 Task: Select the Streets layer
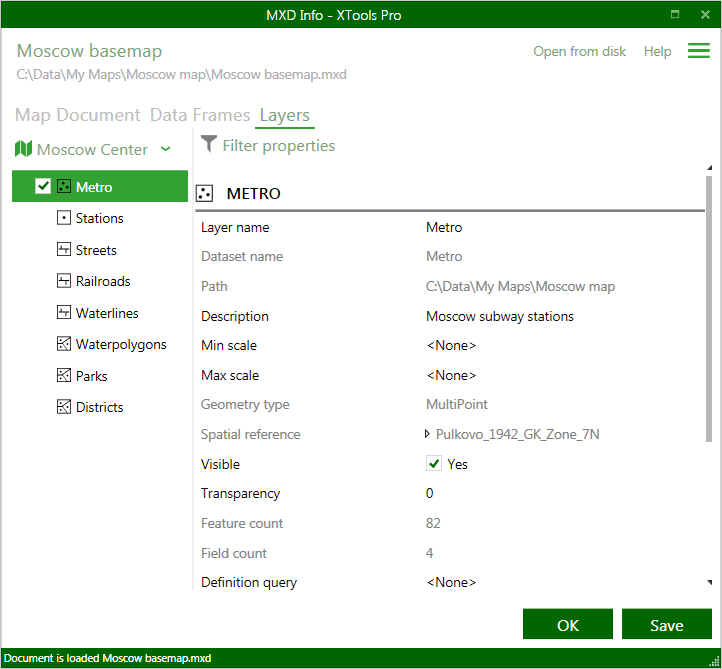96,250
